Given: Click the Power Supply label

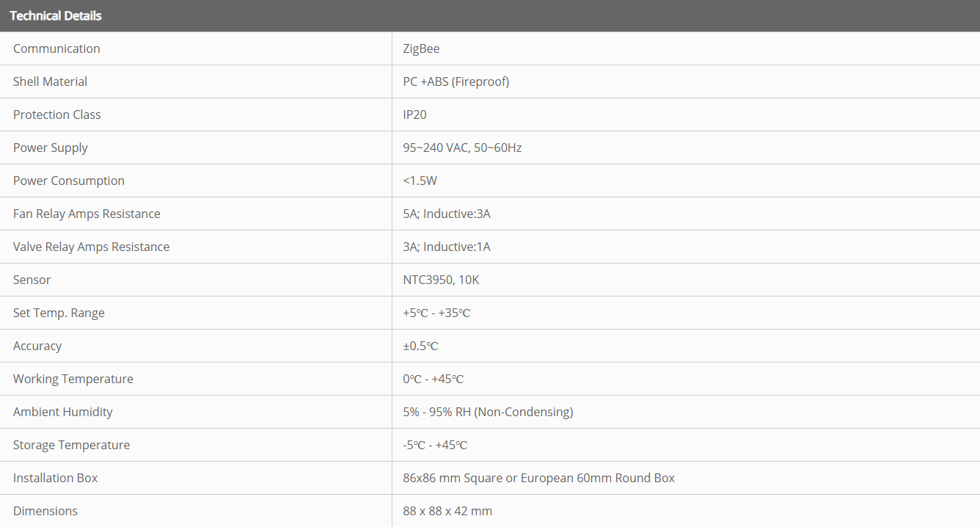Looking at the screenshot, I should (50, 148).
